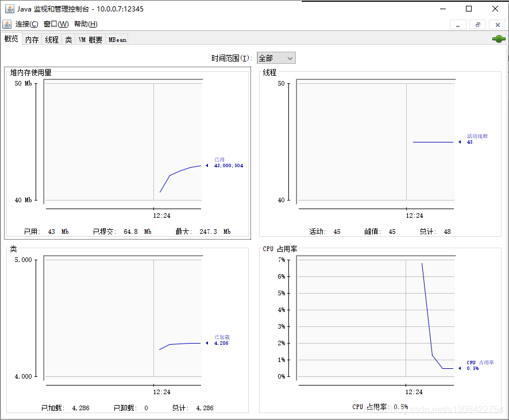Click the 已用 43,000,504 legend value
This screenshot has width=509, height=420.
pos(229,165)
